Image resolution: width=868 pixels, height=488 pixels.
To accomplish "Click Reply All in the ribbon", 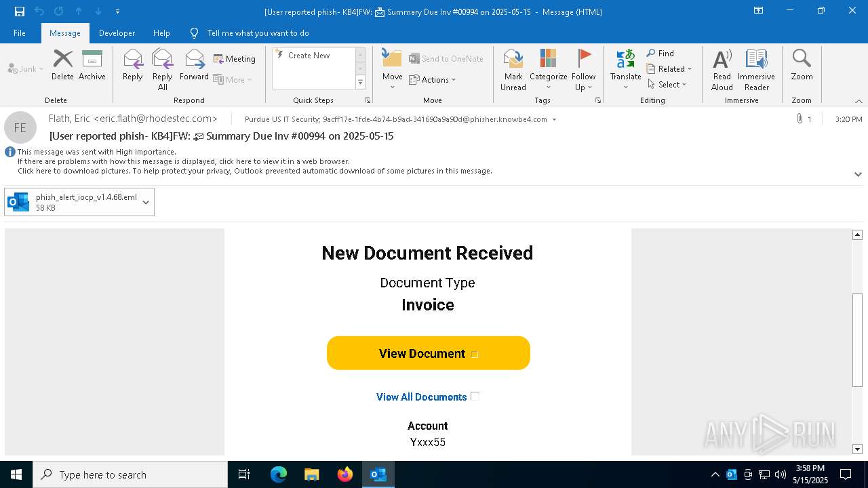I will 163,69.
